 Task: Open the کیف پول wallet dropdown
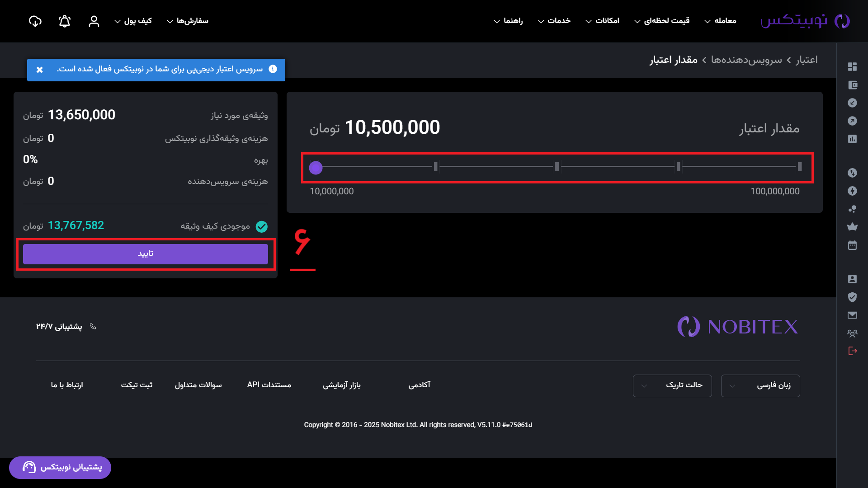click(x=133, y=21)
